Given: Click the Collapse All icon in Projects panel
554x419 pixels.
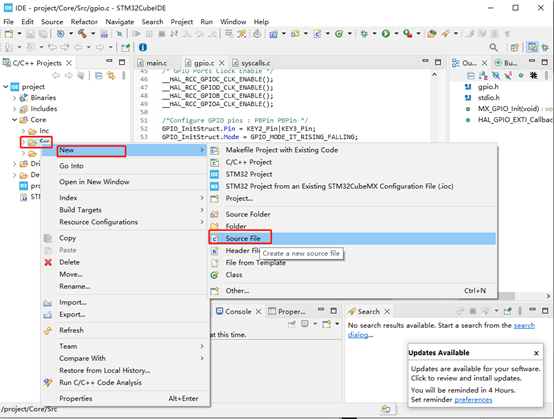Looking at the screenshot, I should tap(99, 75).
